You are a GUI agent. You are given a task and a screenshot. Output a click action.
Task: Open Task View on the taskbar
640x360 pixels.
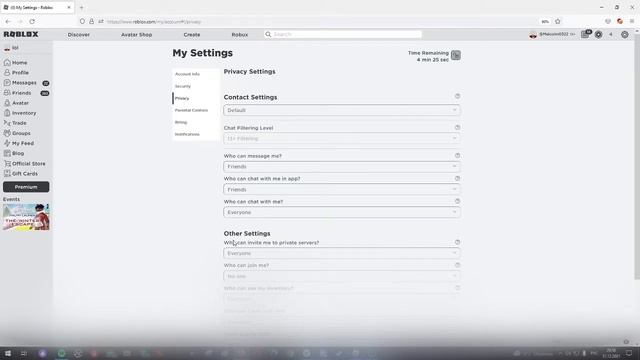(x=24, y=353)
